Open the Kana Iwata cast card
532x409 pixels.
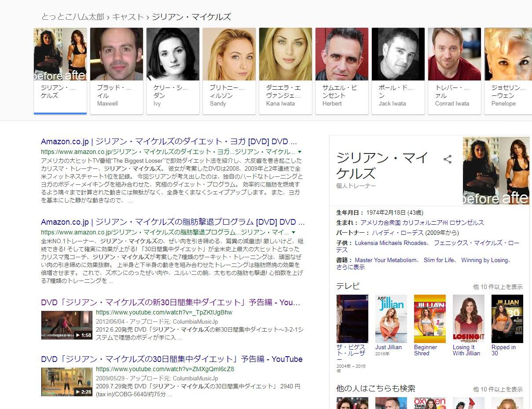coord(286,71)
